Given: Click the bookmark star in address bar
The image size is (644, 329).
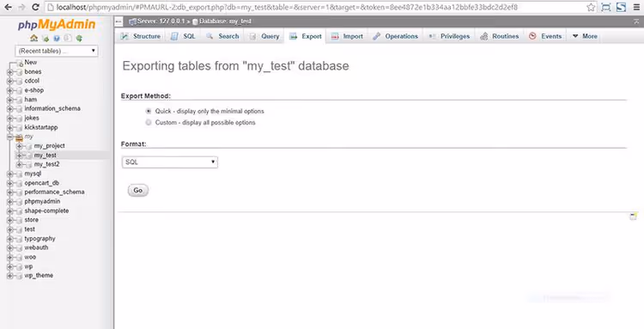Looking at the screenshot, I should coord(591,7).
